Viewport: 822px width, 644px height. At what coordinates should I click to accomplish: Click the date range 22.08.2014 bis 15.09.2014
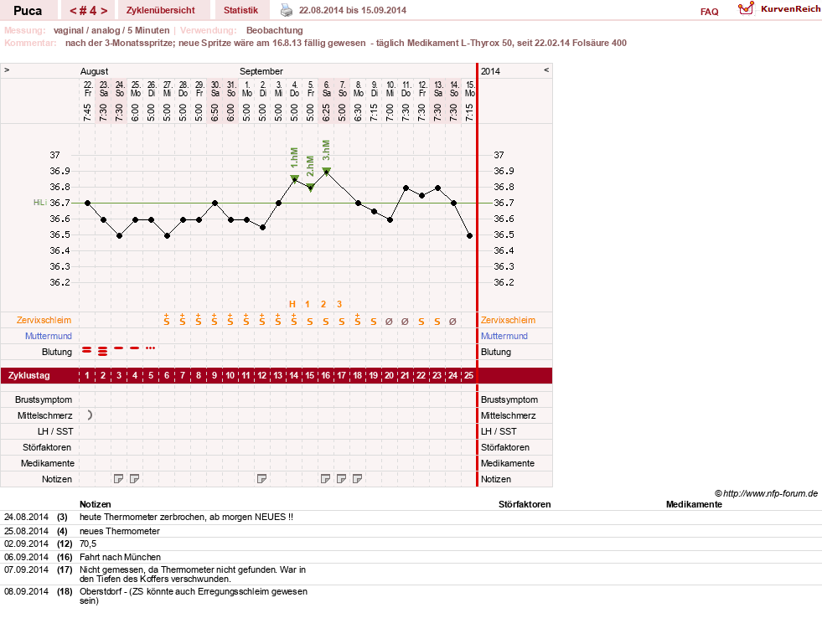(352, 10)
